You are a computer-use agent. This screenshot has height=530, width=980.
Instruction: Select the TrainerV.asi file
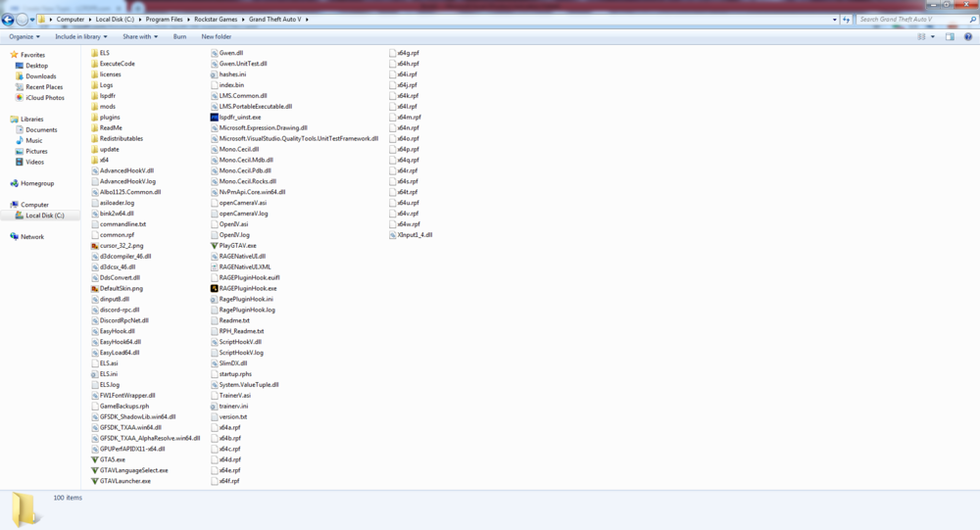[234, 396]
